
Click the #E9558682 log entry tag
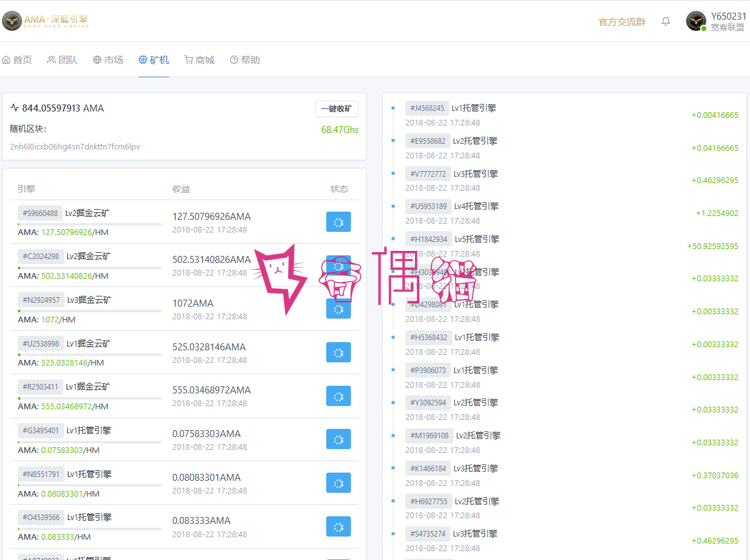pos(428,141)
